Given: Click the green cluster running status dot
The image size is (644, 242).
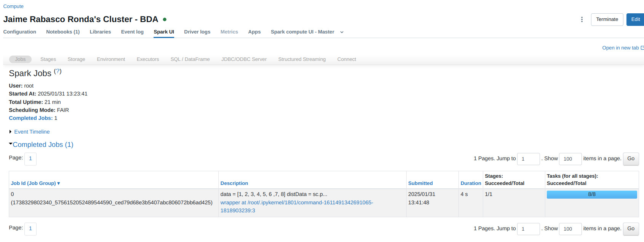Looking at the screenshot, I should click(165, 19).
